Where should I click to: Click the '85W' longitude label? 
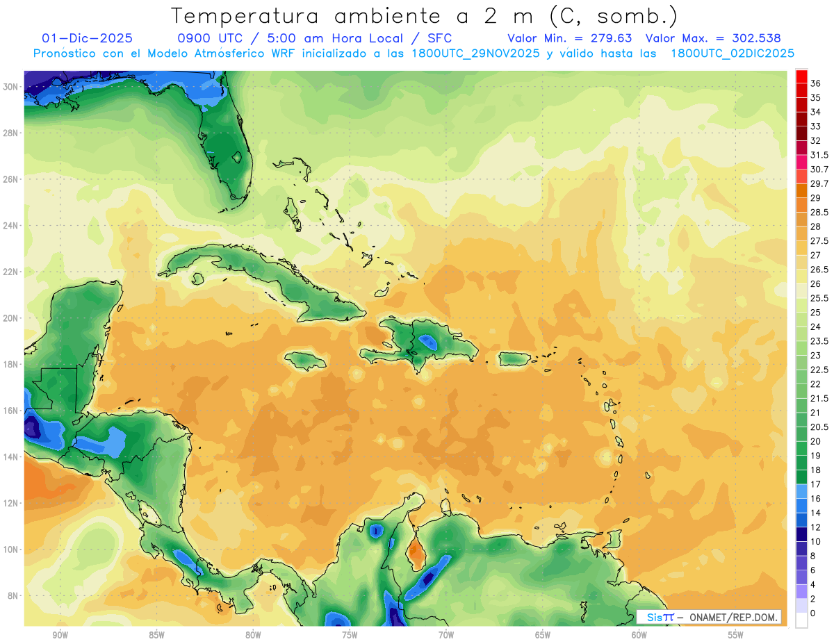tap(156, 635)
